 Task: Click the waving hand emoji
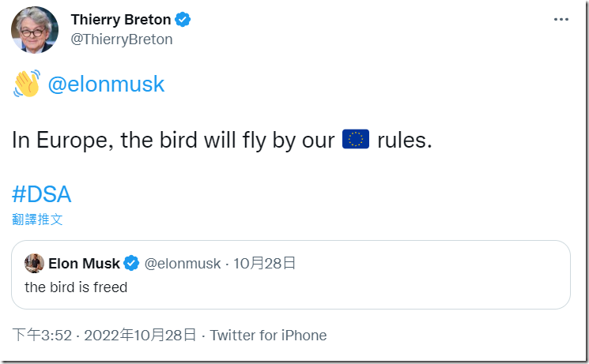26,84
